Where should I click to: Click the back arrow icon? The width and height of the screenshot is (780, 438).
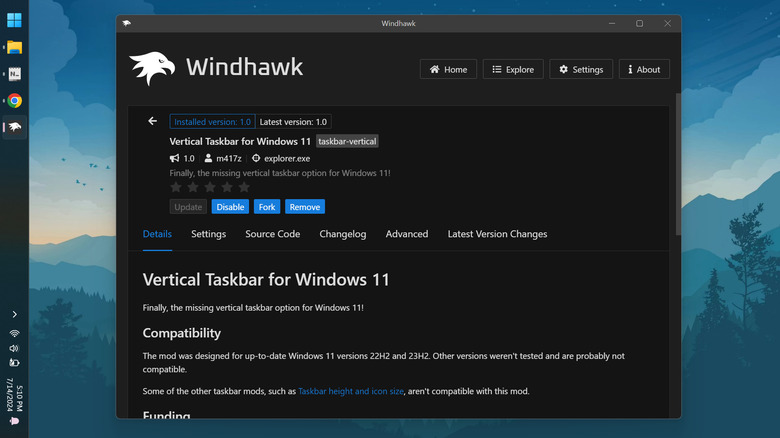tap(153, 121)
